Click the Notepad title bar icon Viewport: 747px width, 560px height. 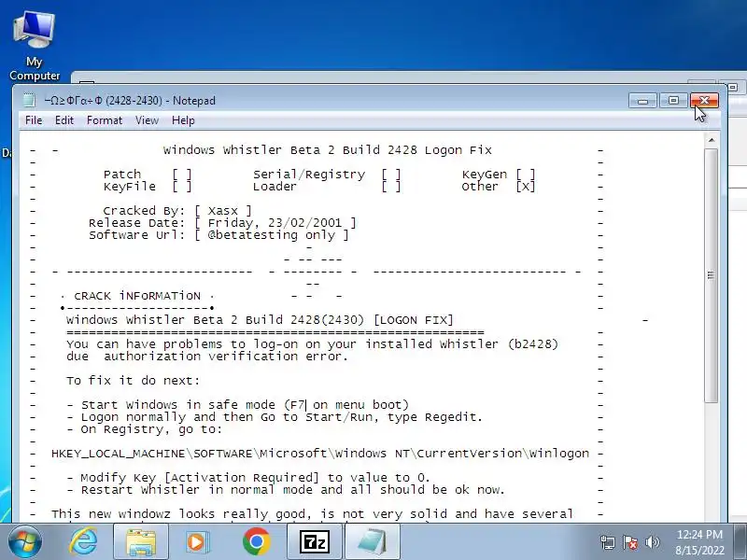[30, 101]
